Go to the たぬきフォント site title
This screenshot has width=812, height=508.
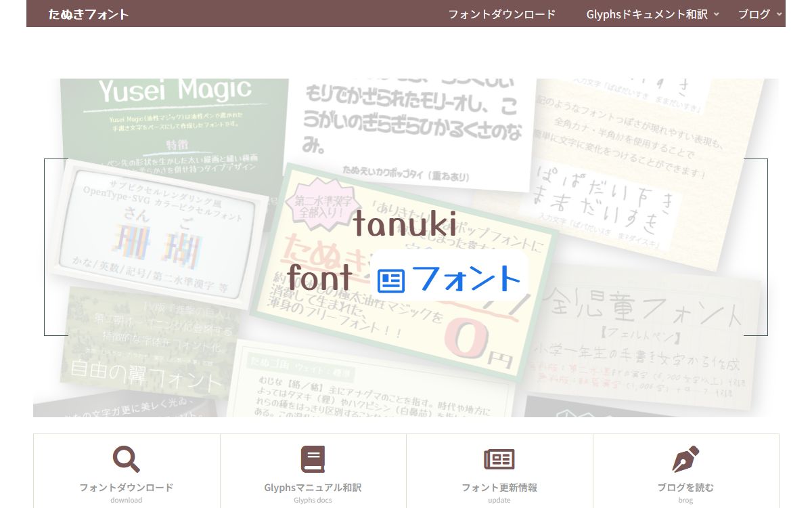pyautogui.click(x=89, y=14)
